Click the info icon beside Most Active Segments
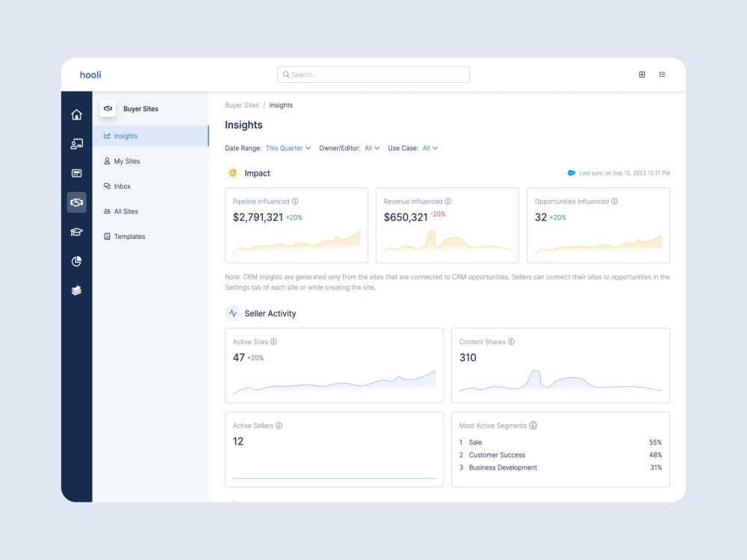 [533, 426]
